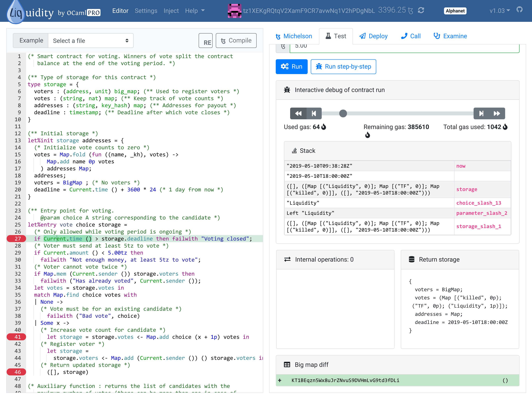The image size is (532, 399).
Task: Click the RE ReasonML syntax button
Action: (206, 41)
